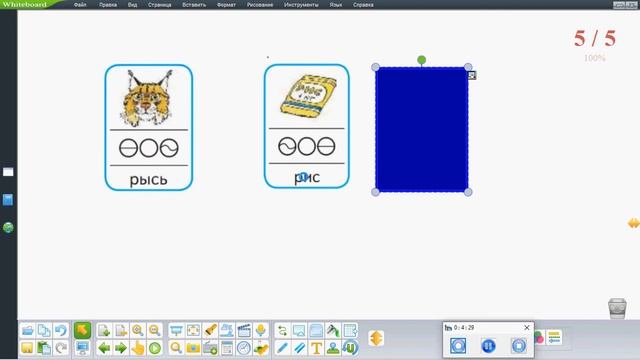The image size is (640, 360).
Task: Click the fill bucket tool icon
Action: (x=333, y=330)
